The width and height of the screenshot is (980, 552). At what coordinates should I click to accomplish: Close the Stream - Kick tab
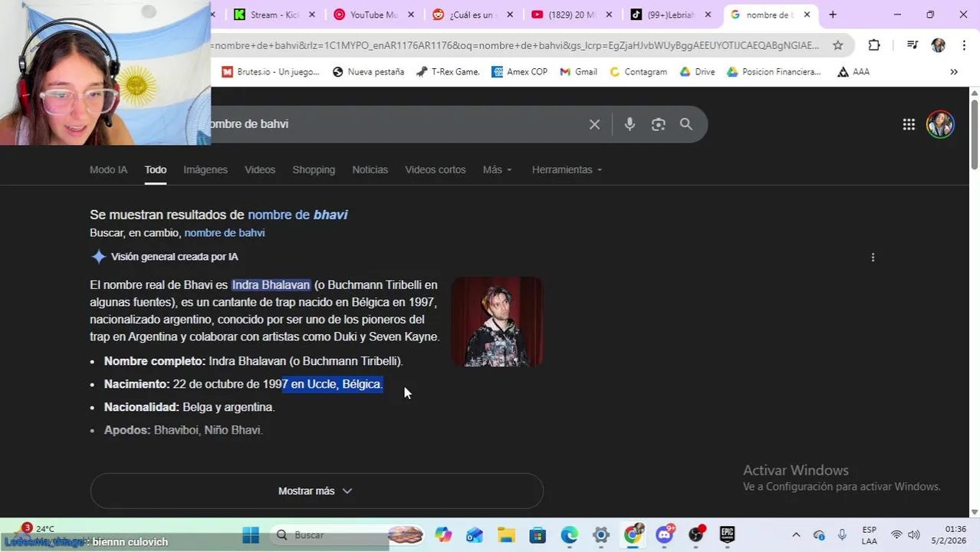point(312,15)
